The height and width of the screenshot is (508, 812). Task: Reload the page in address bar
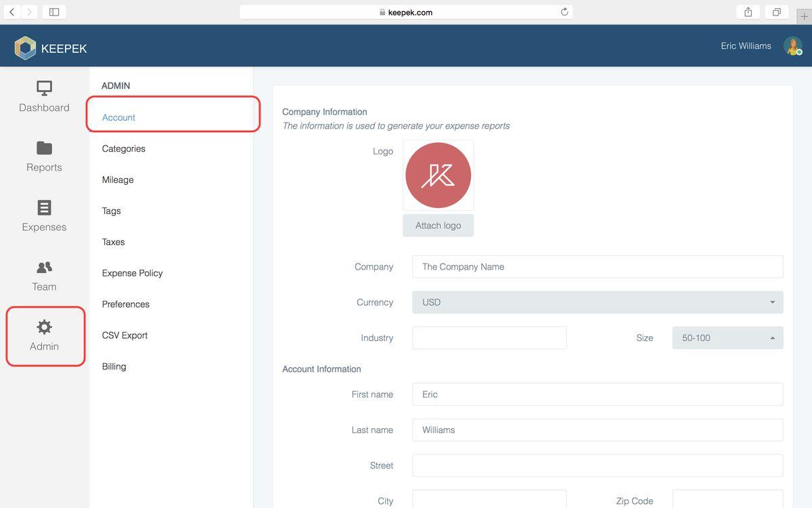pos(564,12)
